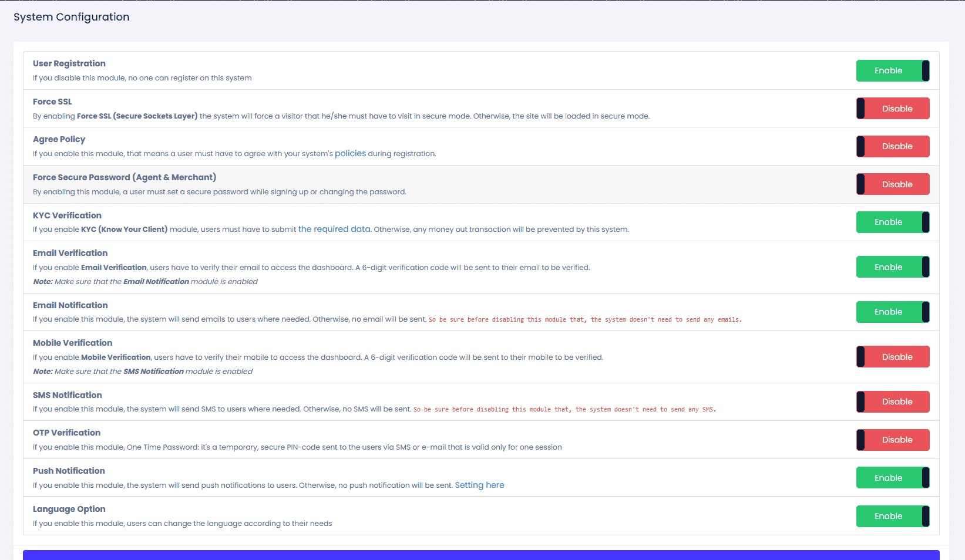Image resolution: width=965 pixels, height=560 pixels.
Task: Open 'the required data' KYC link
Action: [x=334, y=229]
